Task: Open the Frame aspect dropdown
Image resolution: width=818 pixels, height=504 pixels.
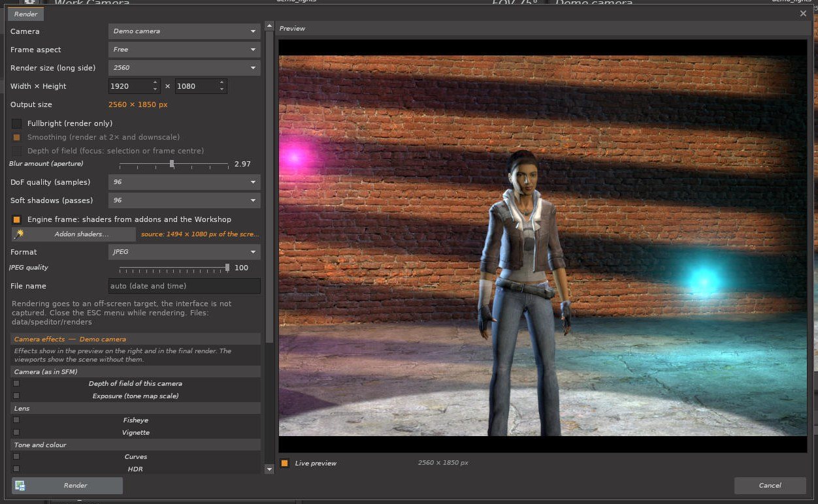Action: click(184, 49)
